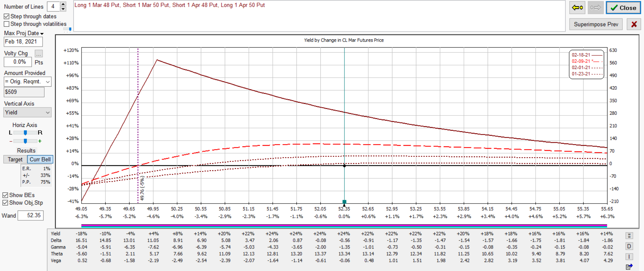Click the small slider below step checkboxes
Image resolution: width=644 pixels, height=271 pixels.
68,29
